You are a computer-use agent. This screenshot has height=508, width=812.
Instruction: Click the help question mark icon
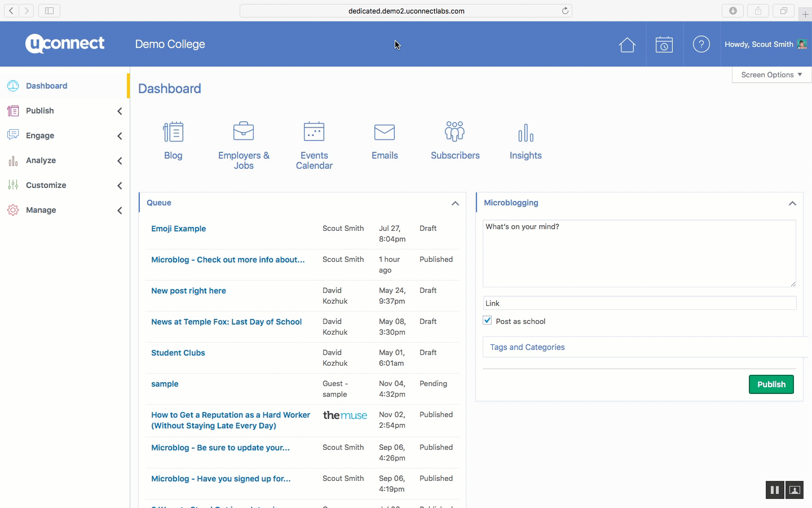pyautogui.click(x=701, y=44)
